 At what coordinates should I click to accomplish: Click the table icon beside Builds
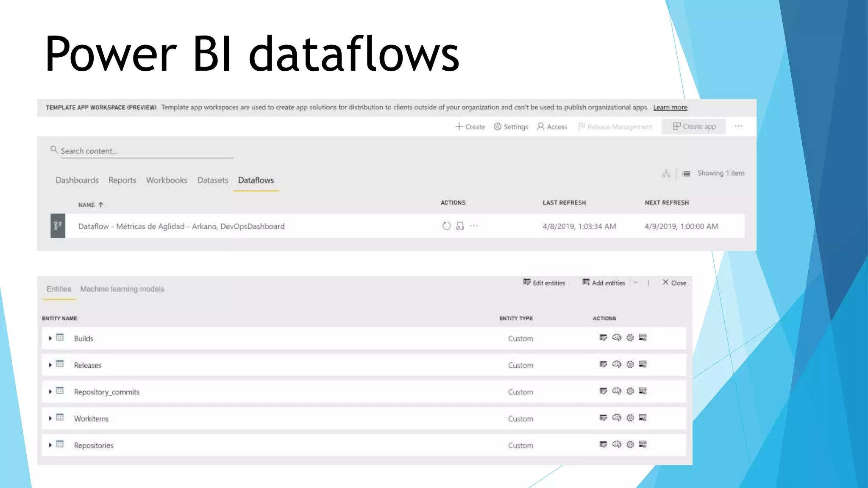pyautogui.click(x=60, y=338)
